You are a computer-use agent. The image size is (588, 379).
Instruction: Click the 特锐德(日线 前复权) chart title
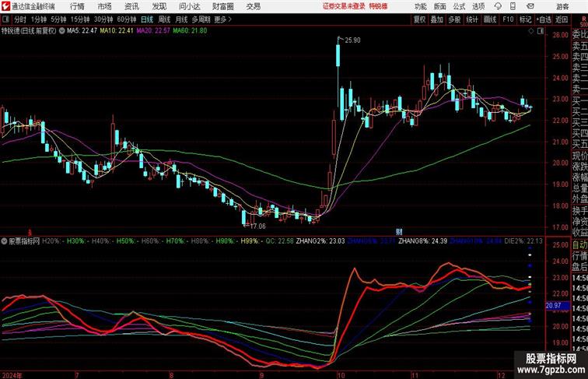click(29, 31)
